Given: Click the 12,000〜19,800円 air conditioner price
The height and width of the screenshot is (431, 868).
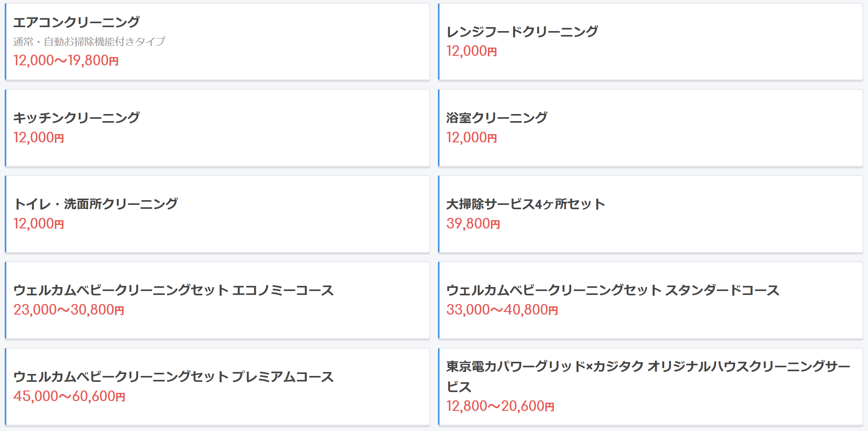Looking at the screenshot, I should [66, 61].
